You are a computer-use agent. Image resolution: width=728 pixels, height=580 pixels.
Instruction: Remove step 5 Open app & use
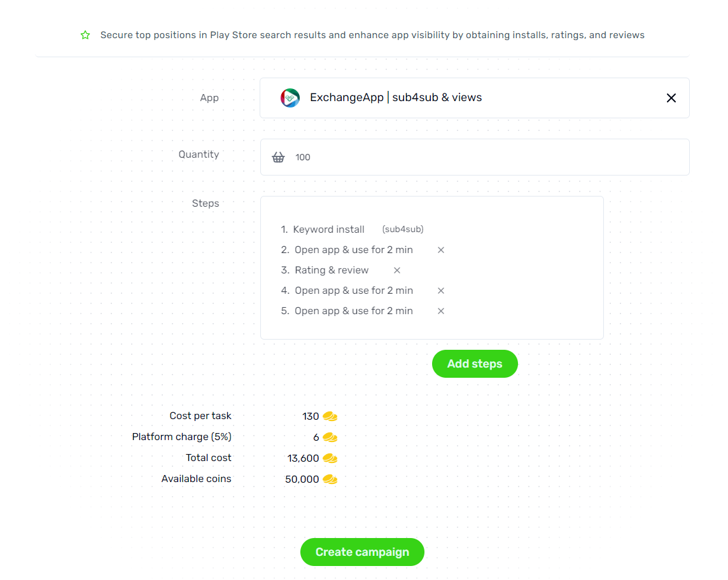pyautogui.click(x=441, y=312)
